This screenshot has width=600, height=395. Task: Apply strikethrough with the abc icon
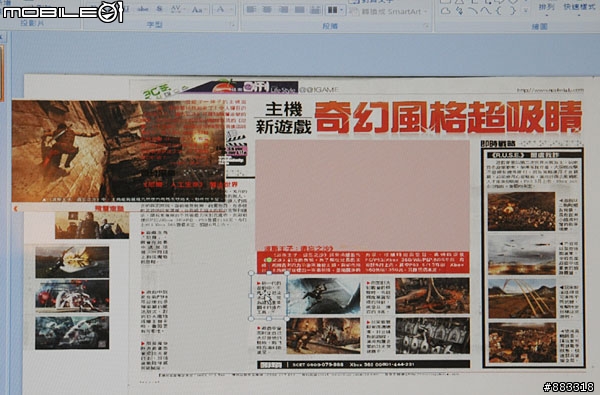[x=143, y=9]
